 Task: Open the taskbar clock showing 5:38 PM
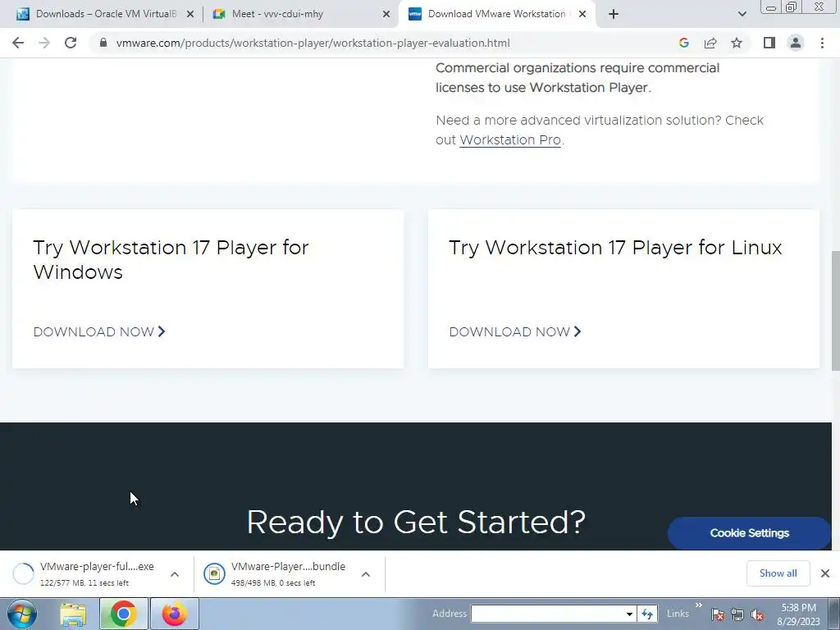click(x=798, y=614)
